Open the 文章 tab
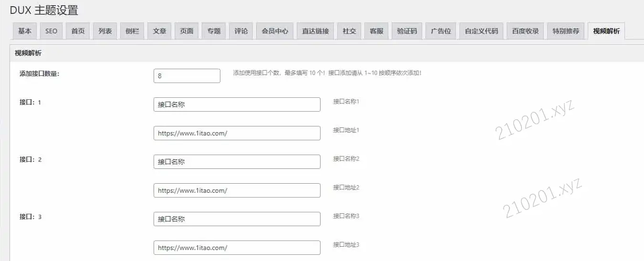The width and height of the screenshot is (644, 261). click(x=159, y=31)
